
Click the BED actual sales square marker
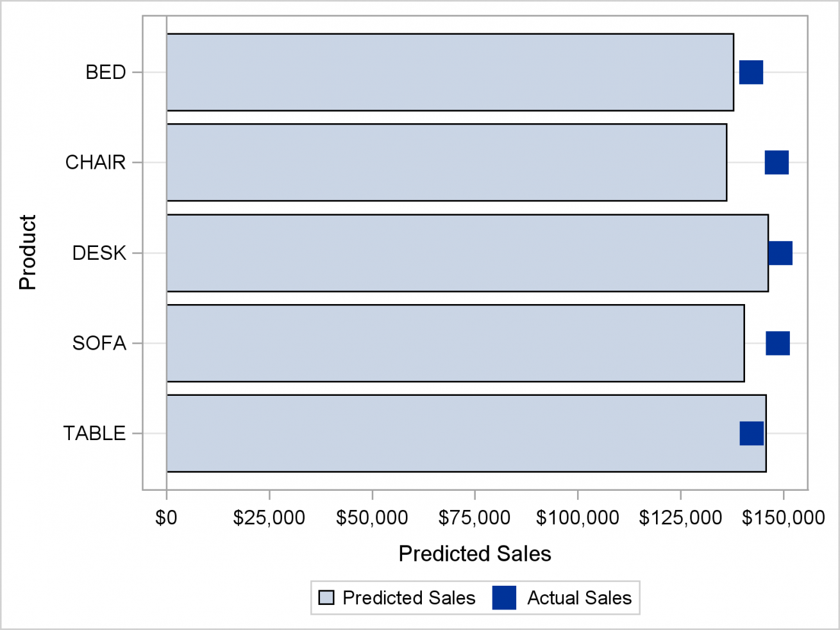751,72
